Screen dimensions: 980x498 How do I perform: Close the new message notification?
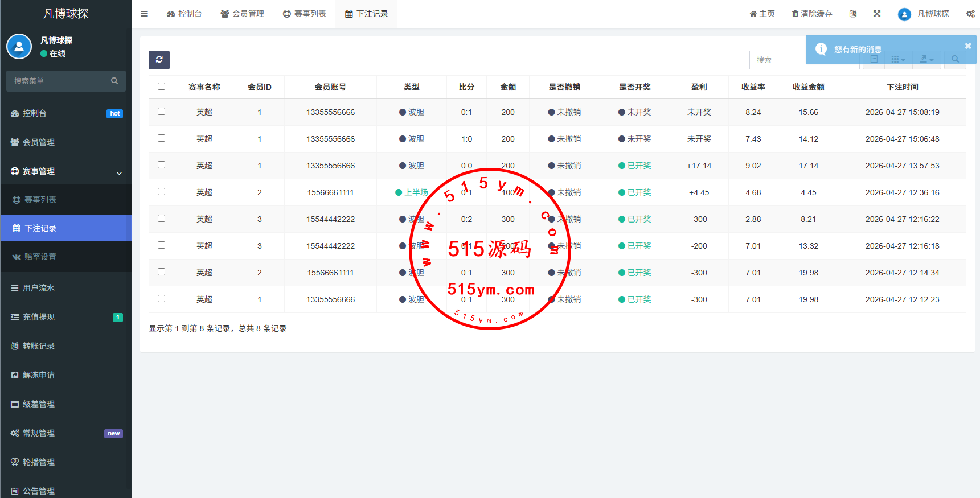(x=967, y=46)
